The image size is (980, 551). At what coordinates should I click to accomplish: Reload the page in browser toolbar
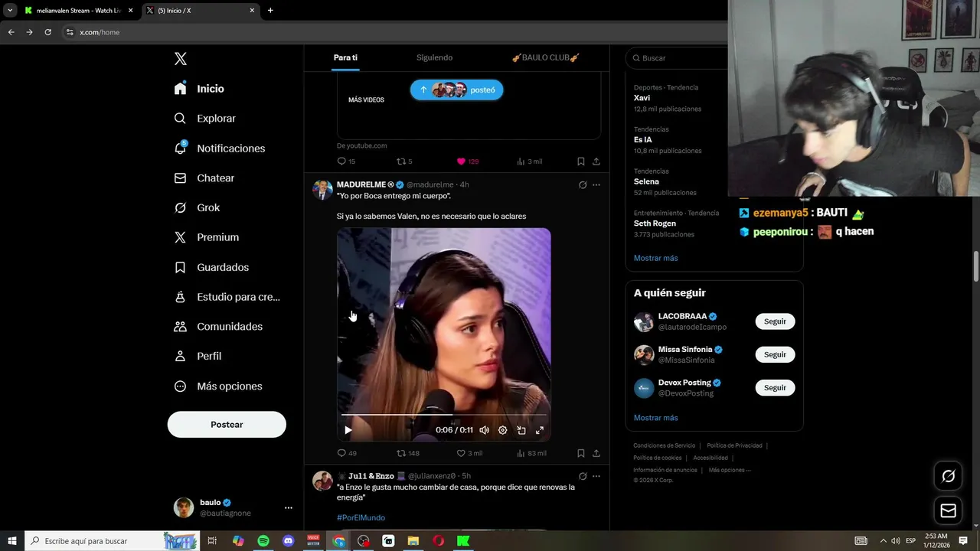point(47,32)
